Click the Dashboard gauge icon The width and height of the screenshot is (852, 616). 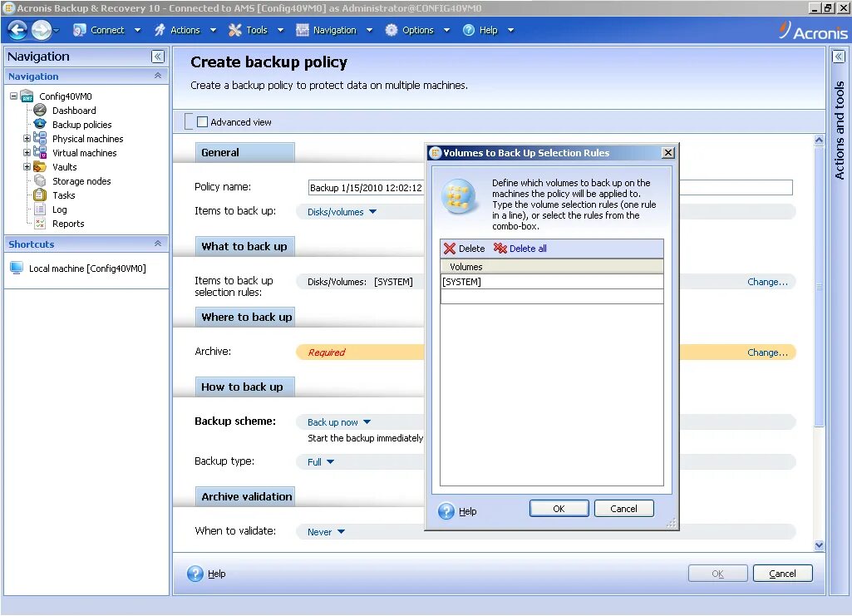click(x=40, y=111)
